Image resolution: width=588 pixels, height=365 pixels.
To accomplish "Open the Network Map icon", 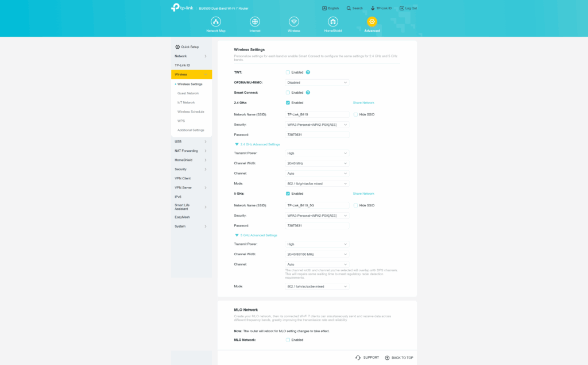I will pyautogui.click(x=216, y=22).
